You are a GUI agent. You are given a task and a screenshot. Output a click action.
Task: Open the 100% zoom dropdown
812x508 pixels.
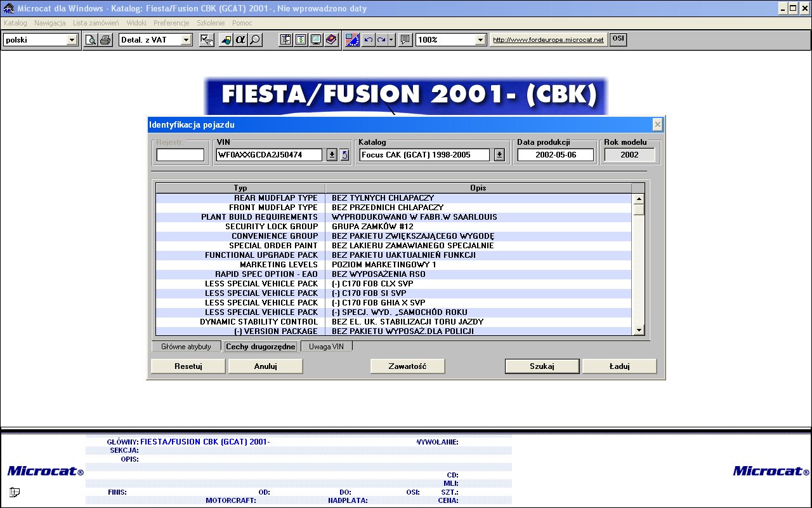tap(480, 40)
